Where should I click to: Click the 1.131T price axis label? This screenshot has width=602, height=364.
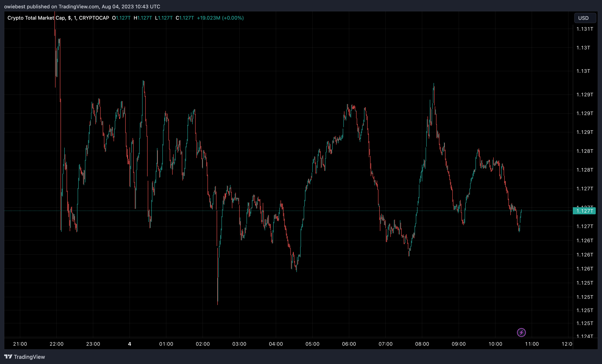tap(585, 29)
